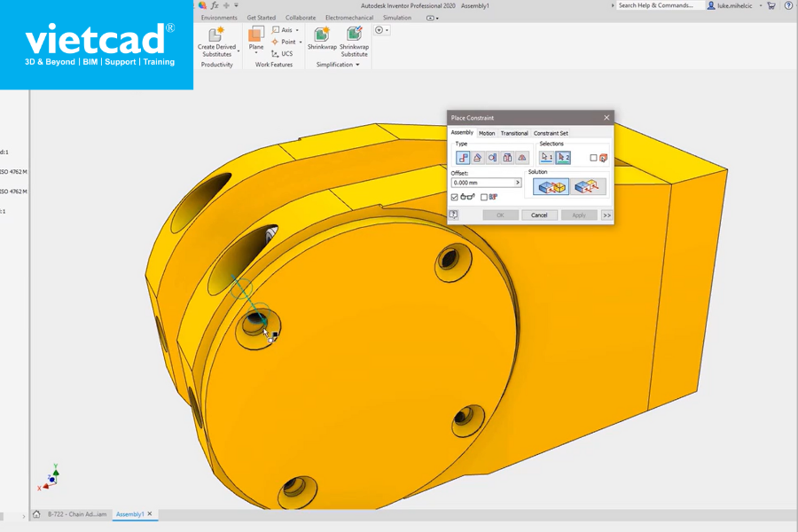This screenshot has height=532, width=798.
Task: Click the Axis work feature tool
Action: [283, 30]
